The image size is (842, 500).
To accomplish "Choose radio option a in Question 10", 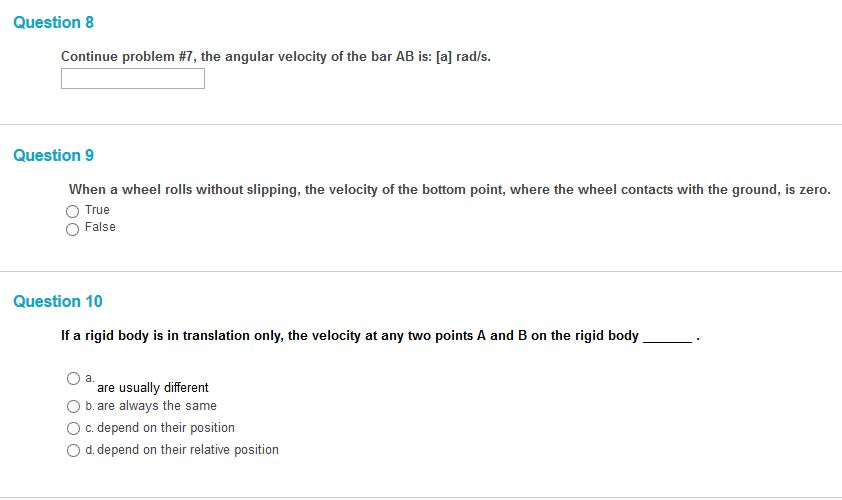I will coord(73,379).
